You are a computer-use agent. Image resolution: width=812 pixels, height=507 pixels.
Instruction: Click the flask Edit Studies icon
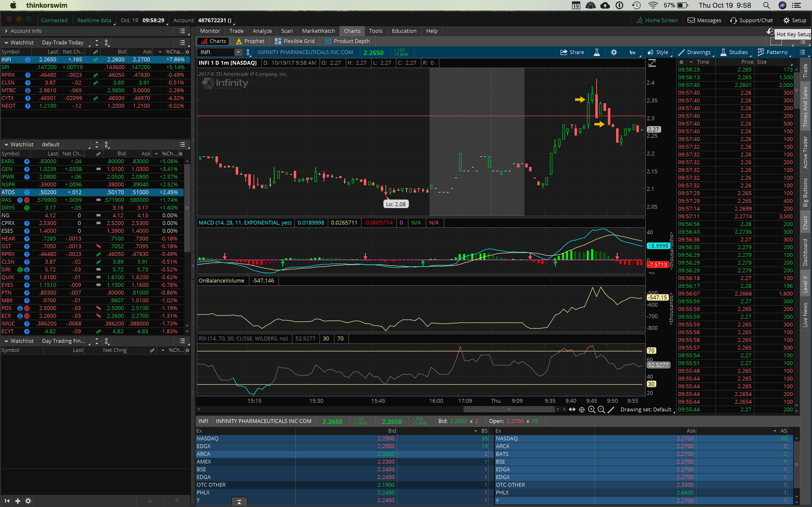pos(597,52)
